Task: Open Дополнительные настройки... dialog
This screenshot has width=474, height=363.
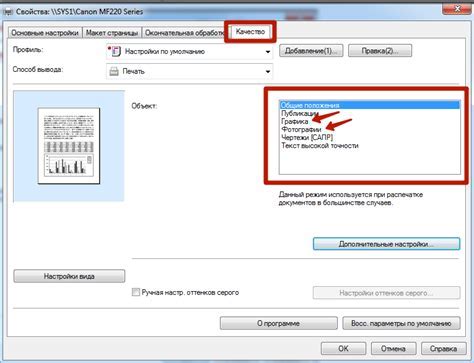Action: (386, 244)
